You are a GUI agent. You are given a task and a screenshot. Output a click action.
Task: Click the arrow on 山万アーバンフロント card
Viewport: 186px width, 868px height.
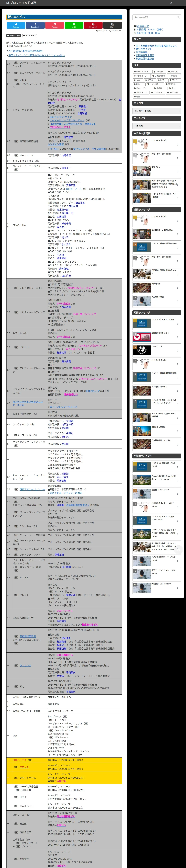(178, 574)
